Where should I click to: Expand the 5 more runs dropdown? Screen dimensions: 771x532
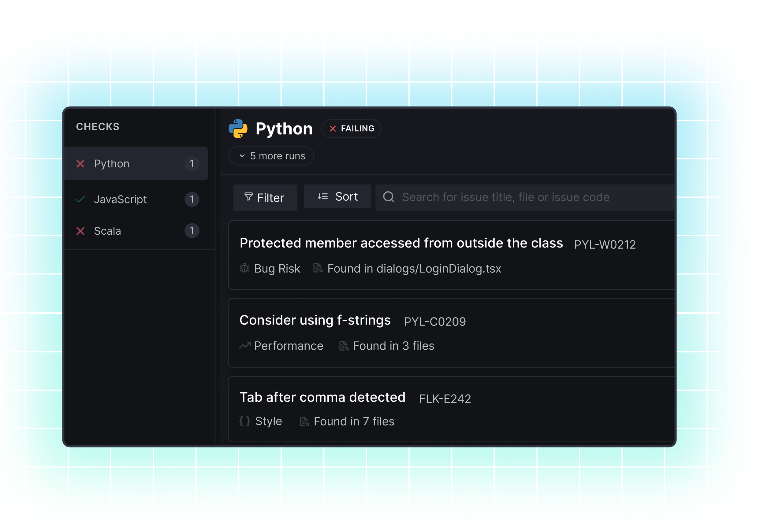pyautogui.click(x=271, y=156)
